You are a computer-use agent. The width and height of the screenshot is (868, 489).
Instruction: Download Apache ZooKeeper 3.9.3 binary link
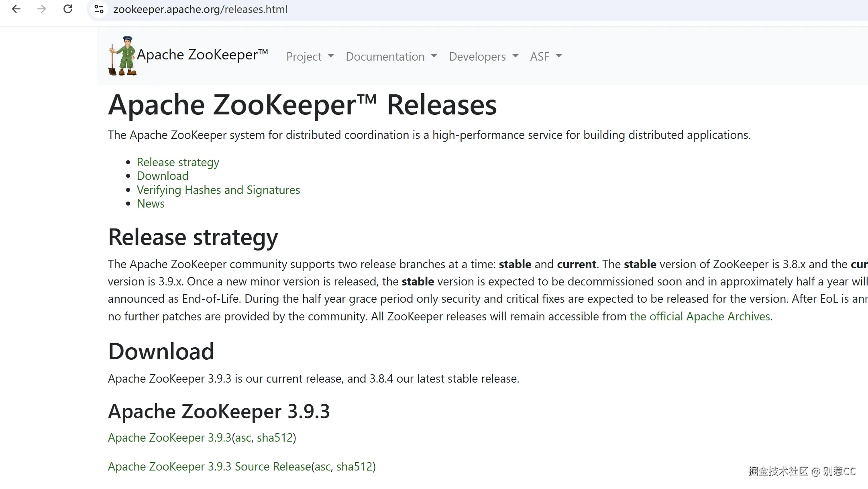169,438
